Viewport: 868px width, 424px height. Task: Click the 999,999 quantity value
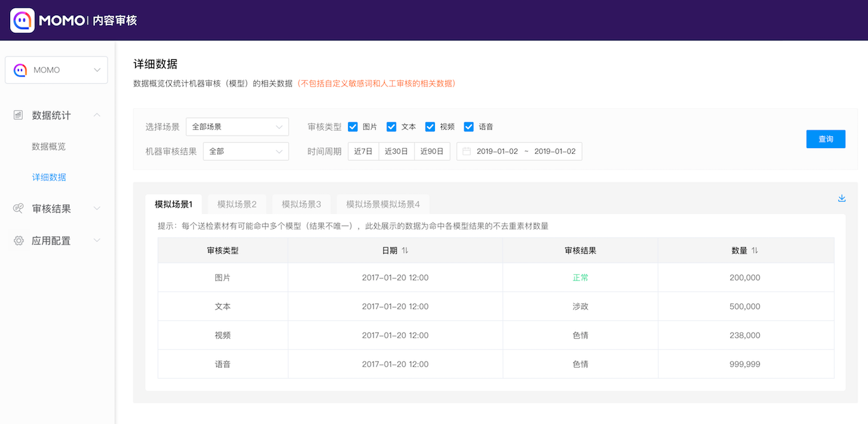pos(745,364)
